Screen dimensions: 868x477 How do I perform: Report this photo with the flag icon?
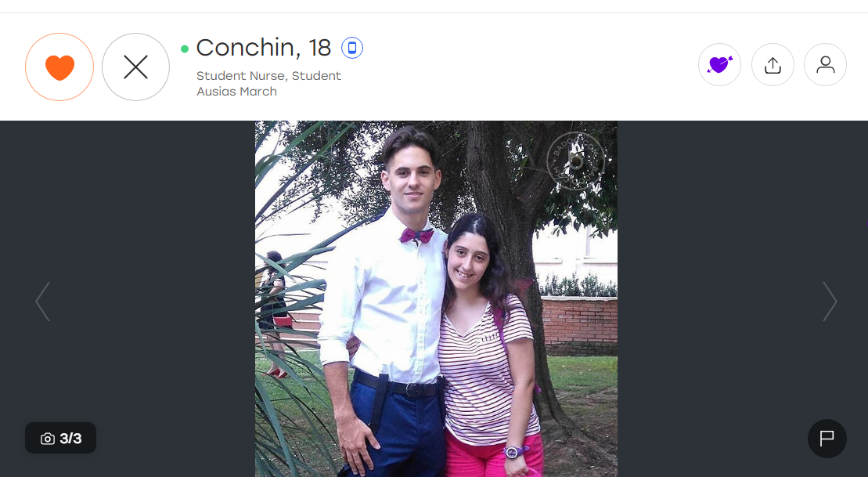827,438
